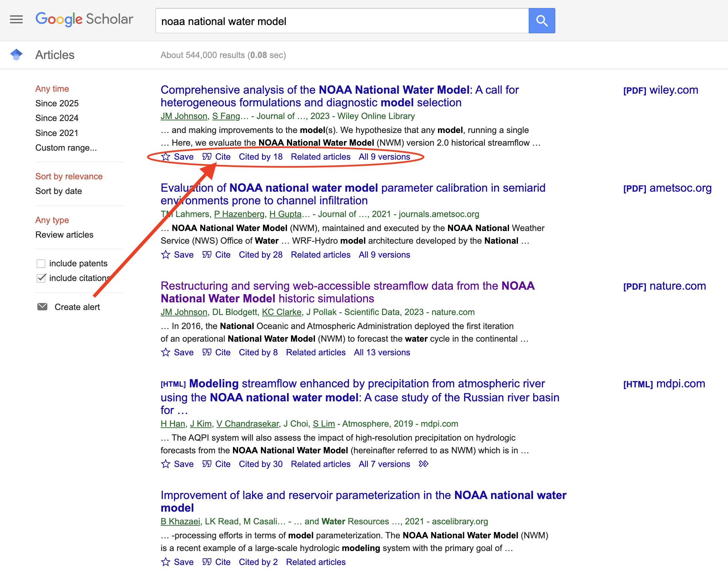Click into the search box with noaa national water model
The width and height of the screenshot is (728, 576).
(x=342, y=21)
